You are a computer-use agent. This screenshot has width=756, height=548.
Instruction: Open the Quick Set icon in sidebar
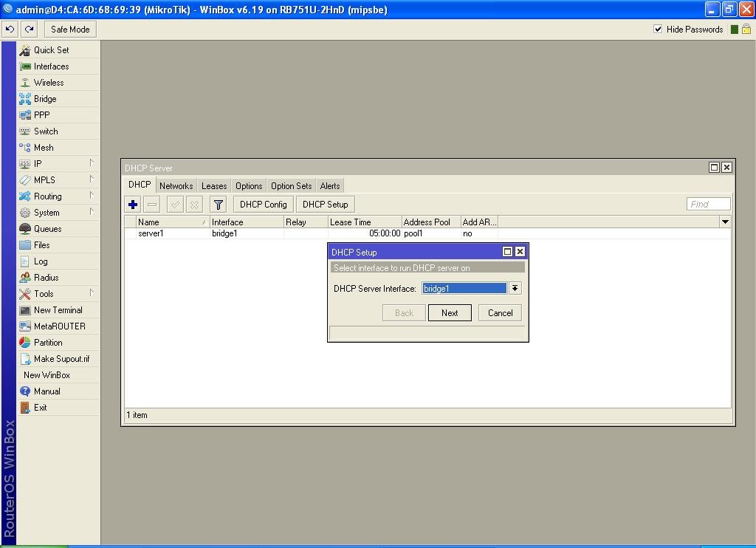click(x=25, y=50)
